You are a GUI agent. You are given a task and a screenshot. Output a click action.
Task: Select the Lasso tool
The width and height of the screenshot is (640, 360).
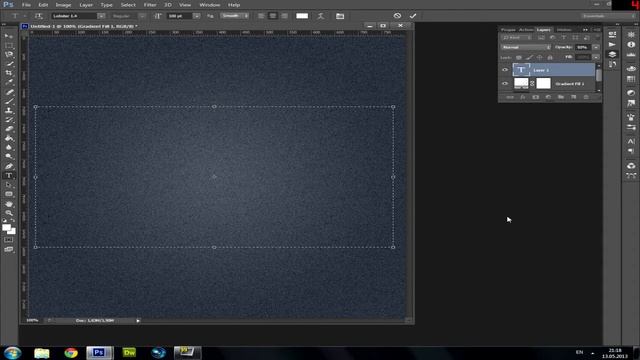point(9,54)
